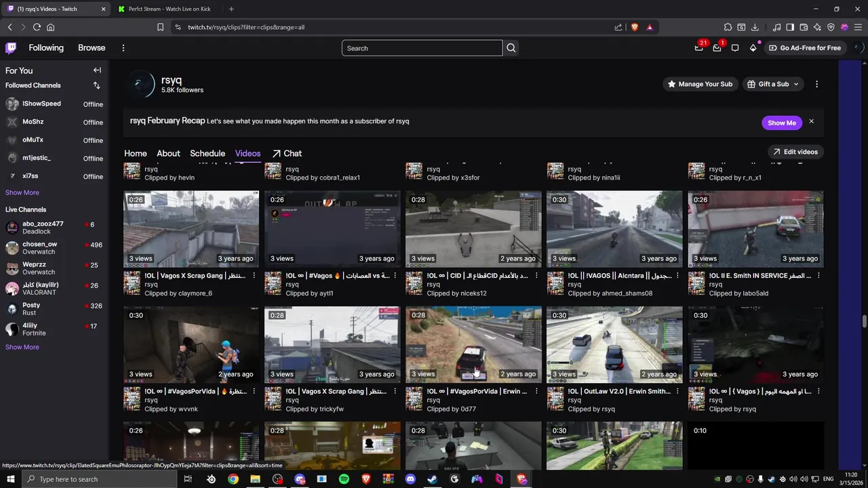Reload the current page
Screen dimensions: 868x488
pos(37,27)
